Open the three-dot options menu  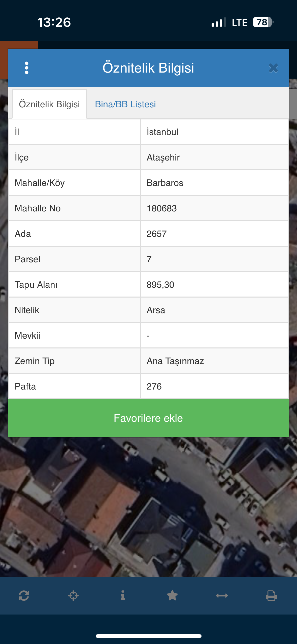27,68
